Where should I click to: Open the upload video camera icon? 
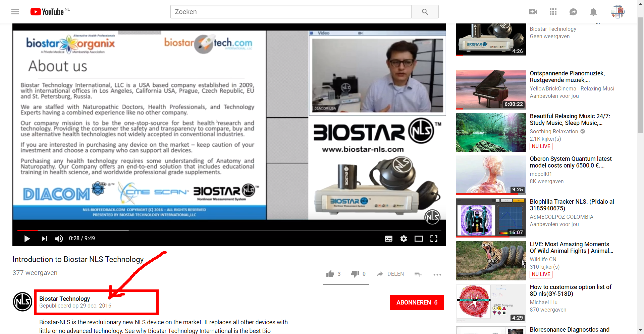tap(533, 12)
